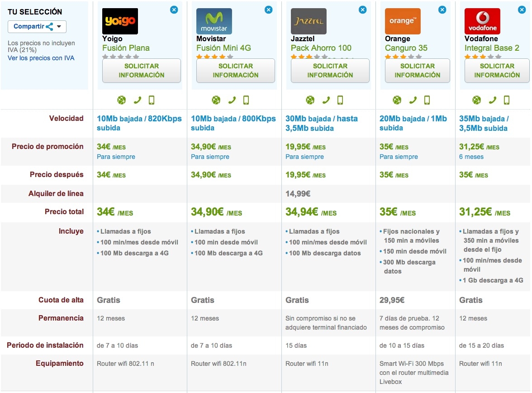Click the Movistar logo
532x393 pixels.
(x=214, y=21)
